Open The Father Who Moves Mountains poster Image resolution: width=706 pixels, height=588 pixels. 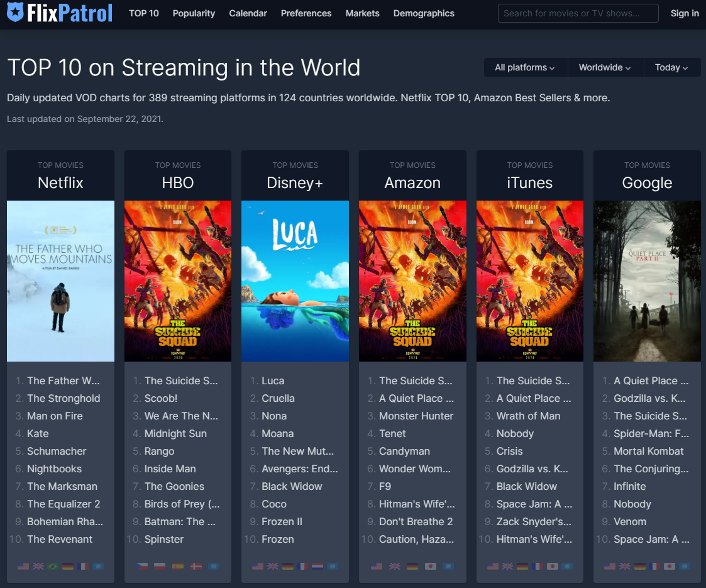pyautogui.click(x=60, y=281)
